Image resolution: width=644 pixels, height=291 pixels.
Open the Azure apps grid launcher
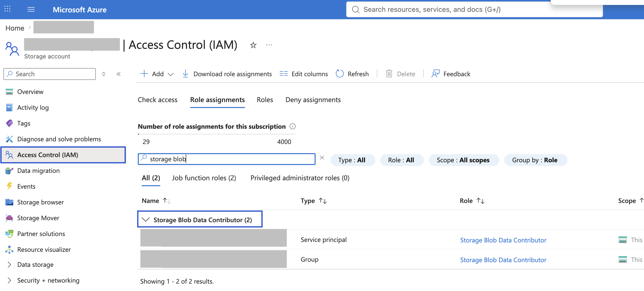pos(7,9)
